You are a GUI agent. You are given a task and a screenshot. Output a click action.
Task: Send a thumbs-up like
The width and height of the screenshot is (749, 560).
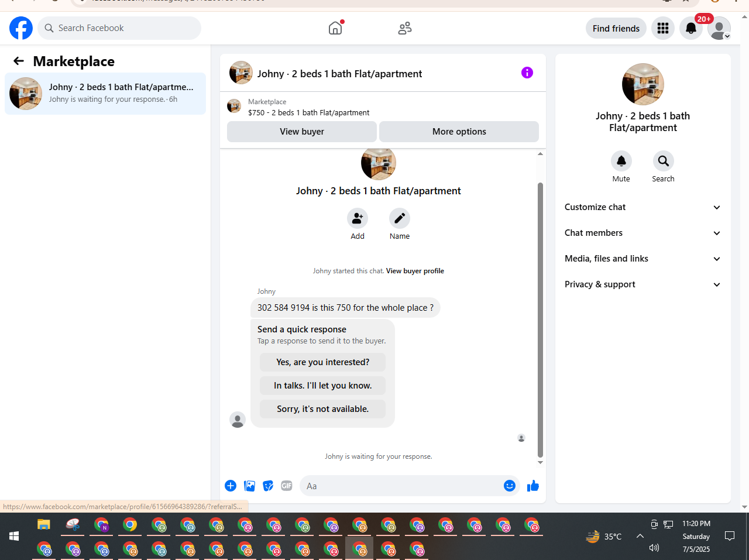coord(533,486)
